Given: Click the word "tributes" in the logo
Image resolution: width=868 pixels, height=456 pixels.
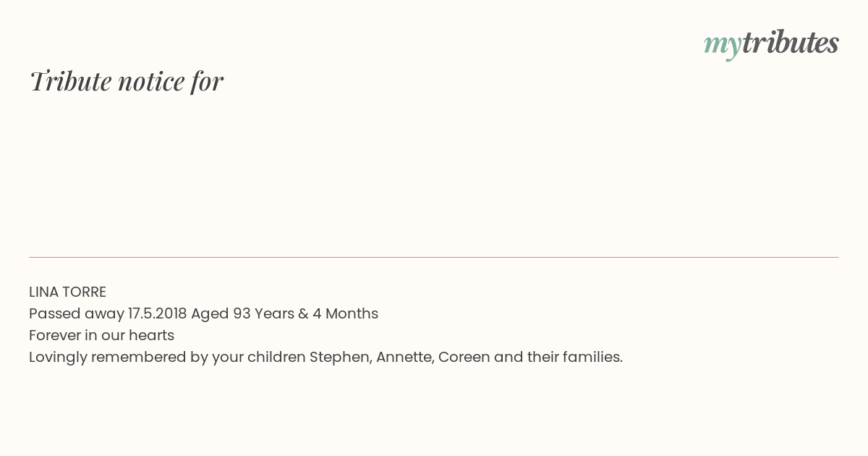Looking at the screenshot, I should [x=790, y=43].
